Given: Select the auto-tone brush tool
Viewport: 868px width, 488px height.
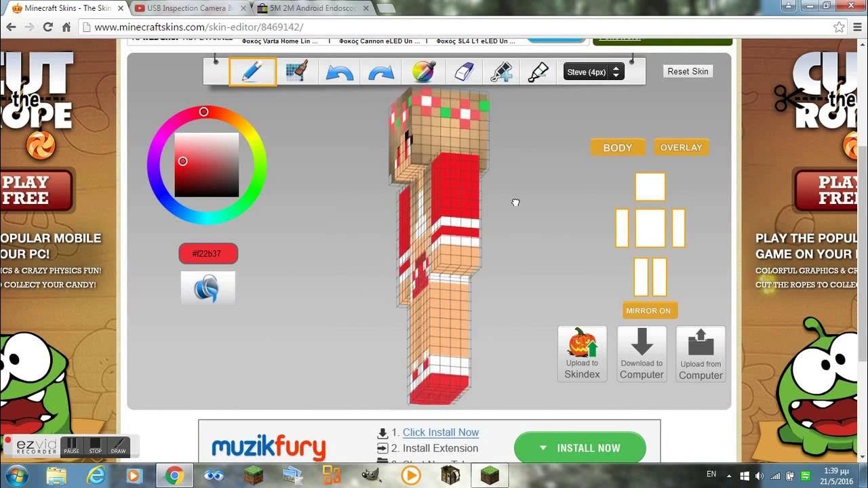Looking at the screenshot, I should click(x=297, y=72).
